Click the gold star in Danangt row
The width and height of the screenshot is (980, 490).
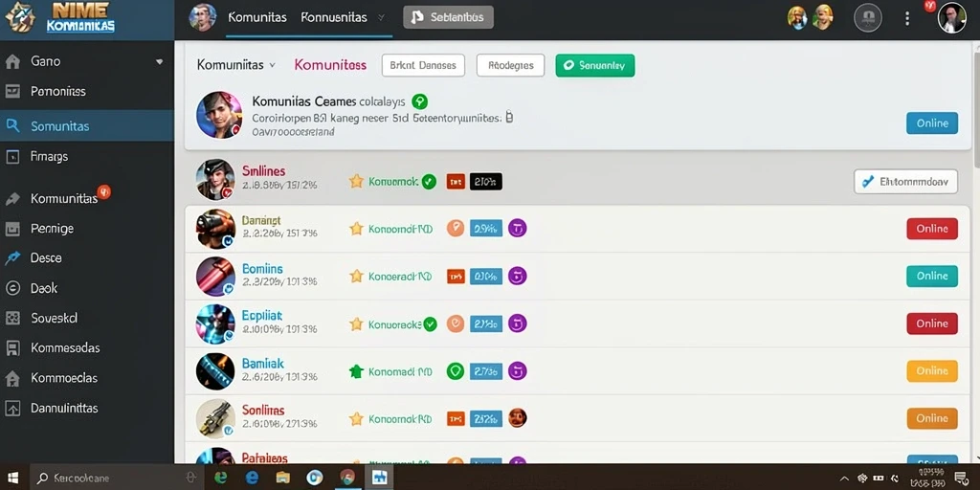[x=356, y=229]
